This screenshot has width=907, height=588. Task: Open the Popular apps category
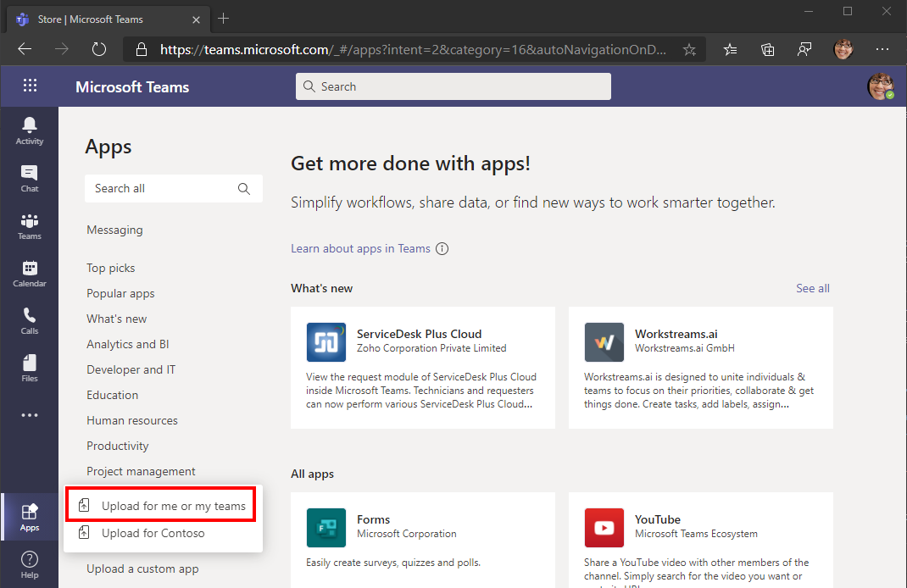[120, 293]
